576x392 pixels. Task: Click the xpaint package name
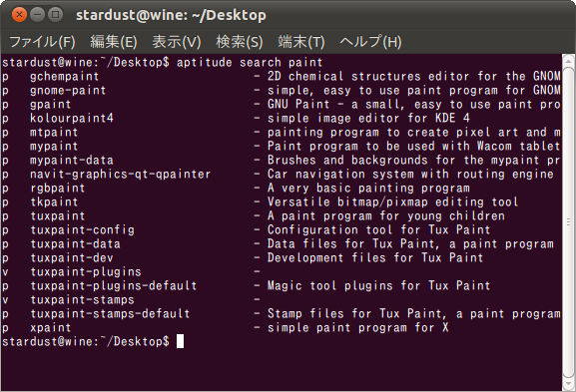pos(51,328)
